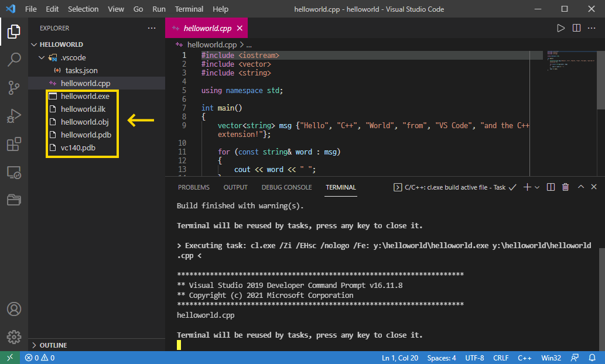
Task: Change indentation via Spaces: 4
Action: (x=442, y=358)
